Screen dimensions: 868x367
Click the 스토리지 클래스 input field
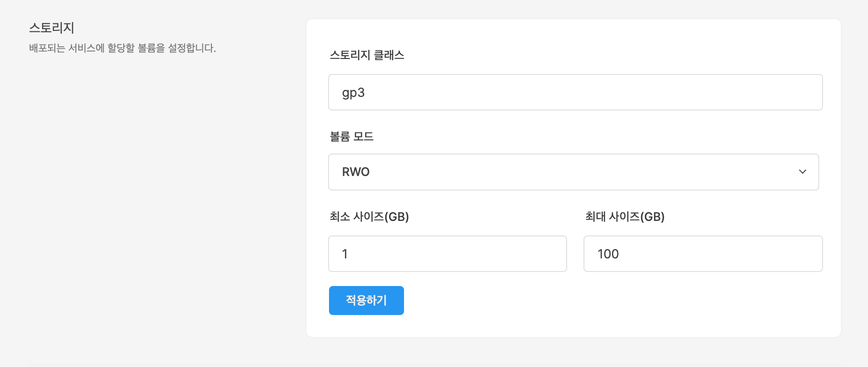(575, 92)
